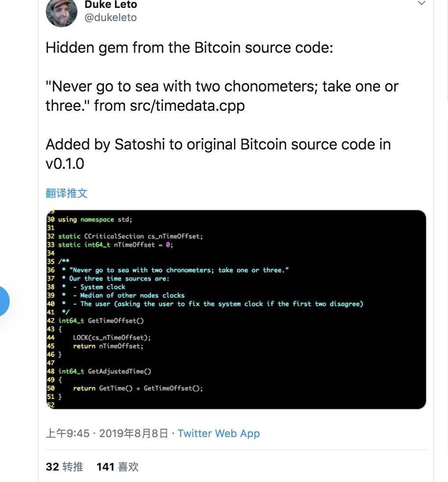
Task: View the 141 喜欢 likes list
Action: click(118, 467)
